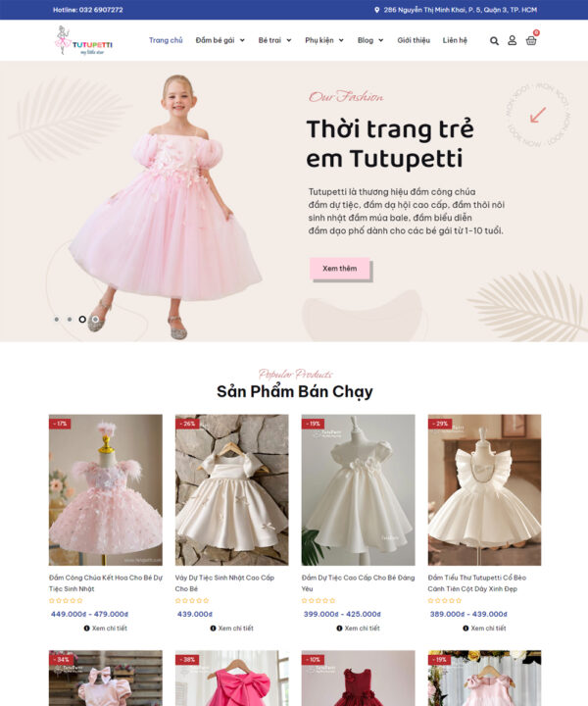Click the Look Now circular arrow badge
Screen dimensions: 588x706
pyautogui.click(x=538, y=116)
